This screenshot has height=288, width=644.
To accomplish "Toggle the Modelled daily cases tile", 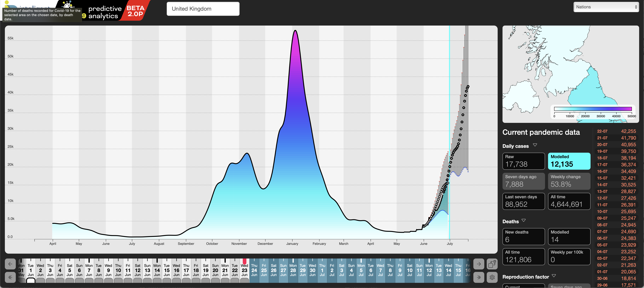I will coord(569,161).
